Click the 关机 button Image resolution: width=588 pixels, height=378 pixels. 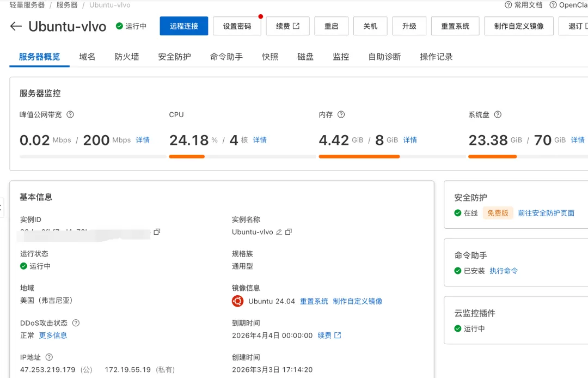coord(370,26)
